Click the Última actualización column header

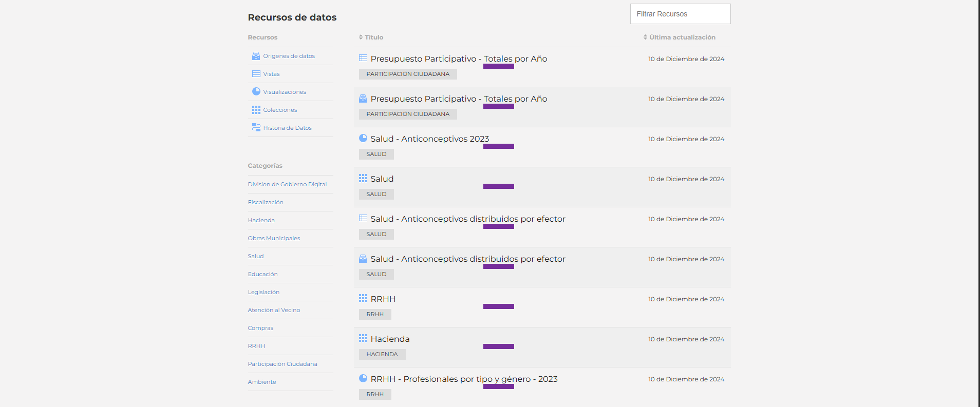(682, 37)
